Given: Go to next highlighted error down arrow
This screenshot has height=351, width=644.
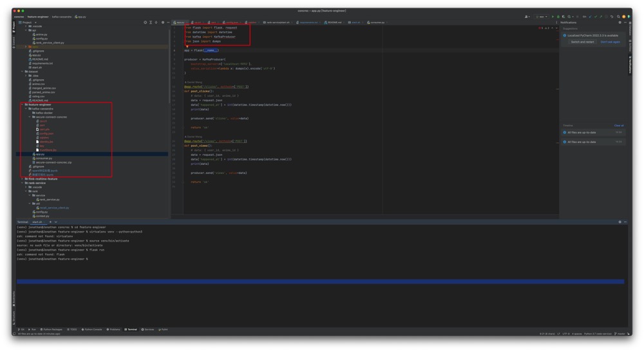Looking at the screenshot, I should (x=556, y=28).
